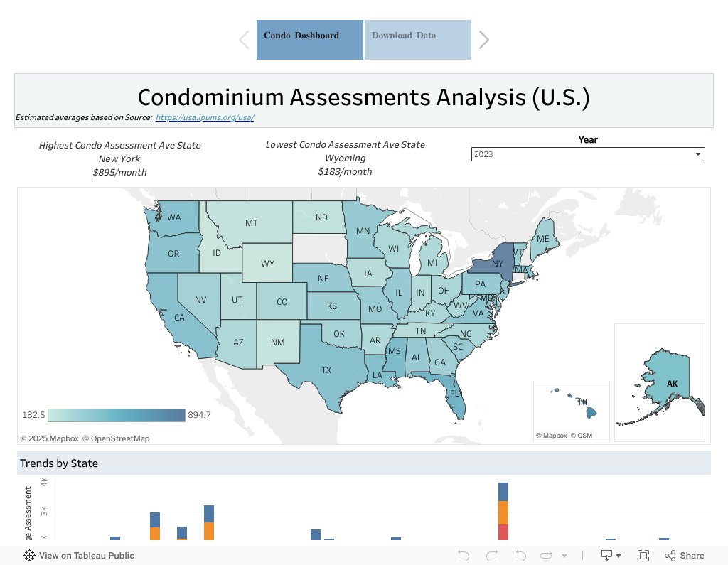This screenshot has width=728, height=565.
Task: Open the Year 2023 dropdown
Action: tap(588, 154)
